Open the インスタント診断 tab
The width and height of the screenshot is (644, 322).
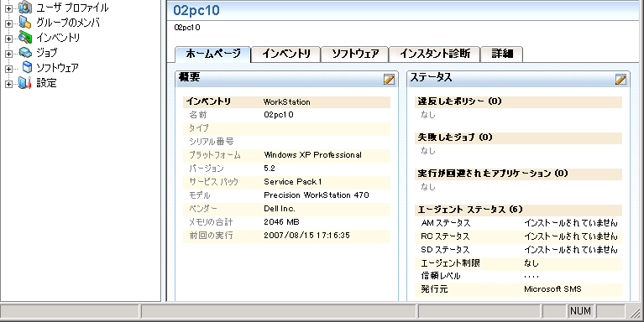[x=435, y=55]
